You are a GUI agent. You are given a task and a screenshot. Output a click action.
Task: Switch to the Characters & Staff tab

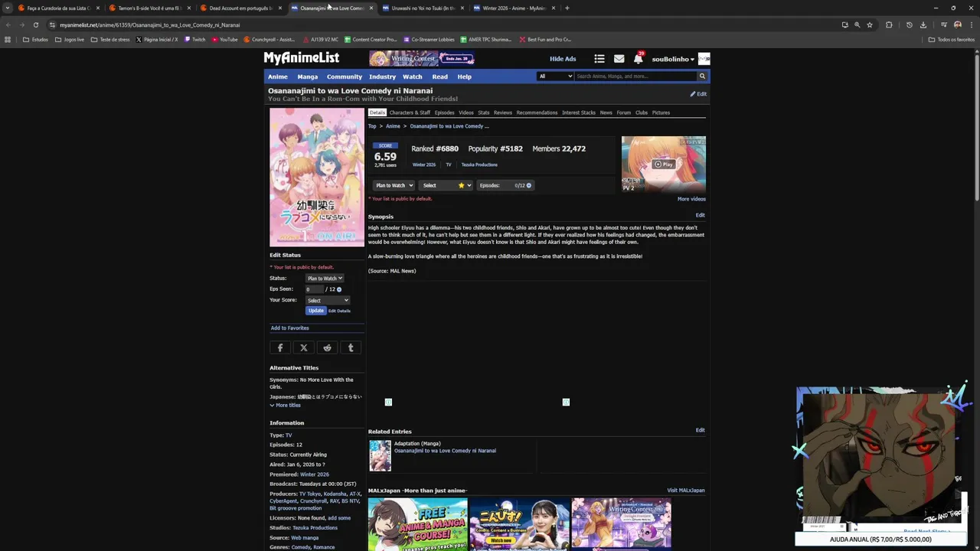[410, 112]
